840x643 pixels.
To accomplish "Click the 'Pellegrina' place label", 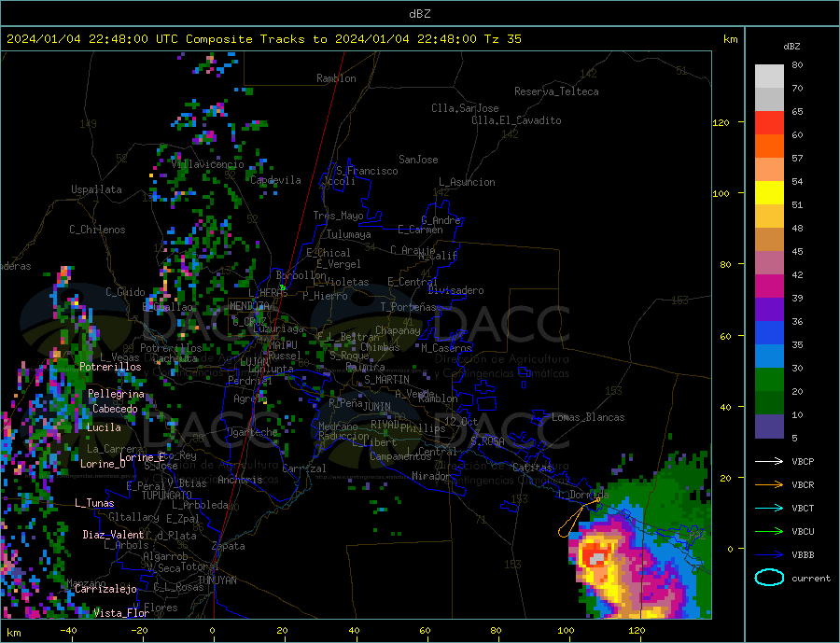I will point(117,394).
